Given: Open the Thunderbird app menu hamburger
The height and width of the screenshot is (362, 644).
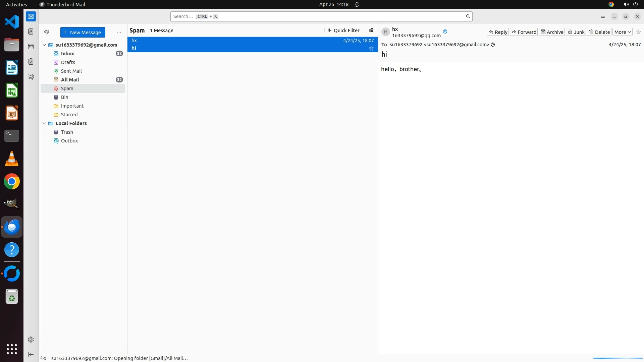Looking at the screenshot, I should click(602, 16).
